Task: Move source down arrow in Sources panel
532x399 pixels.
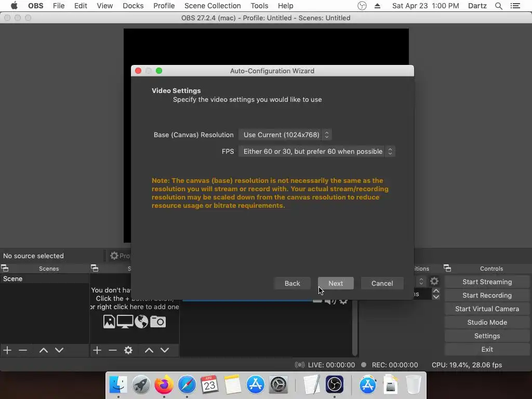Action: tap(165, 350)
